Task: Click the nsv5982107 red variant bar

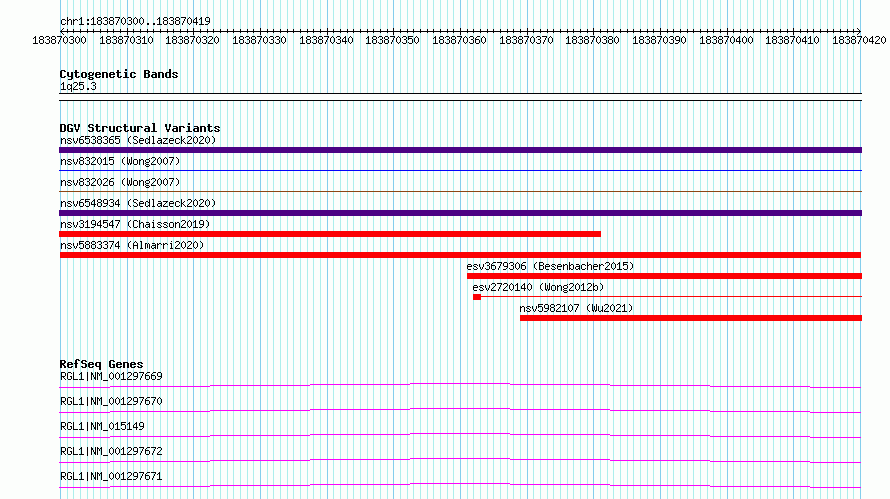Action: point(691,318)
